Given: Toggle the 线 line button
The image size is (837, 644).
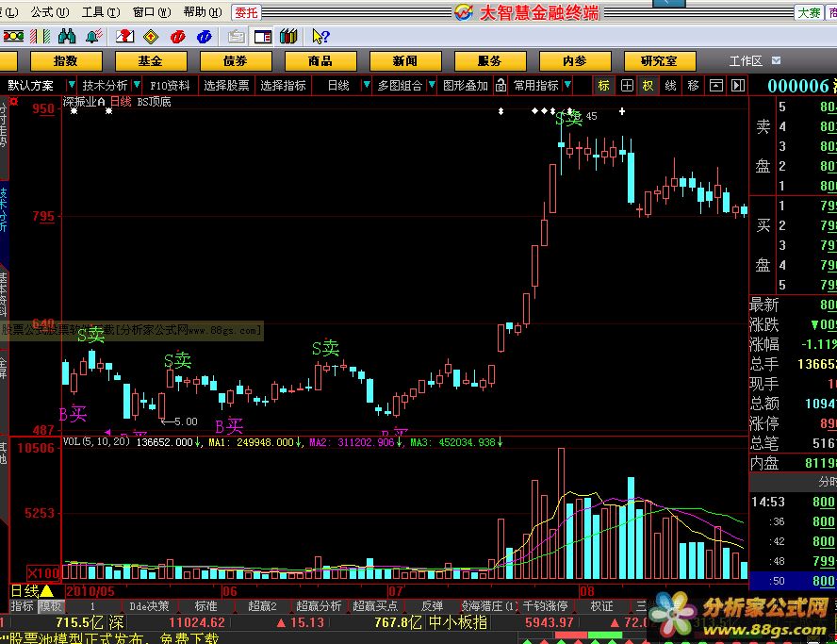Looking at the screenshot, I should [x=670, y=86].
